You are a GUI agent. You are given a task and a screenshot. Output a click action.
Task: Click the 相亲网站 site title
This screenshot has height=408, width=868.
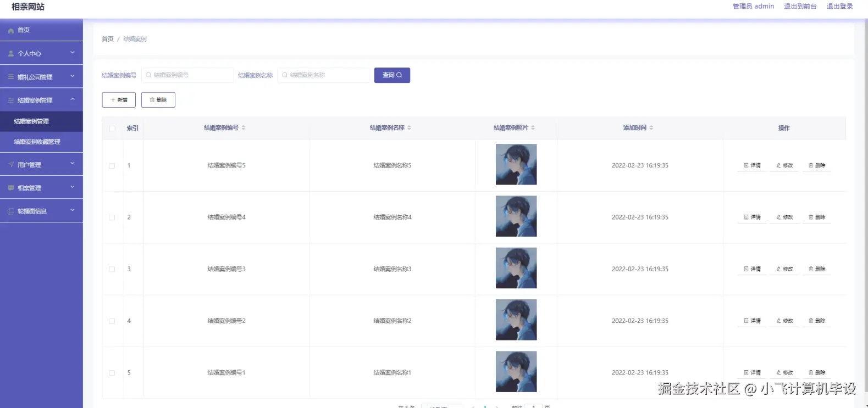(x=28, y=7)
